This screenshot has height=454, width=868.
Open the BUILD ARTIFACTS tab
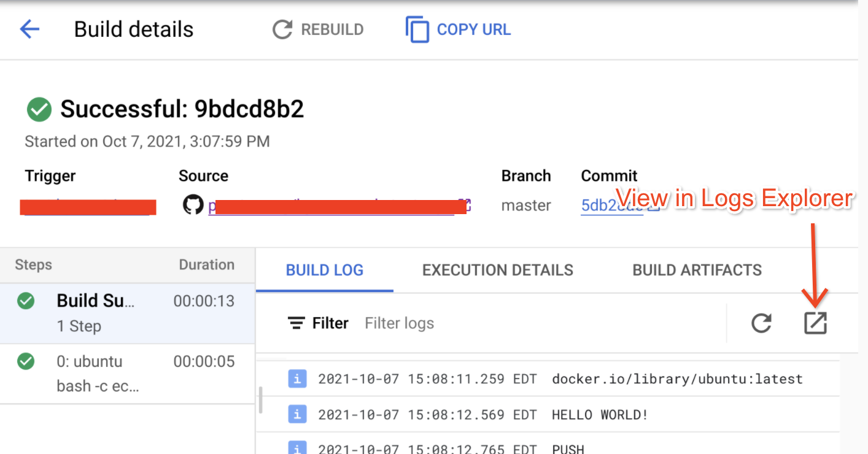point(696,270)
